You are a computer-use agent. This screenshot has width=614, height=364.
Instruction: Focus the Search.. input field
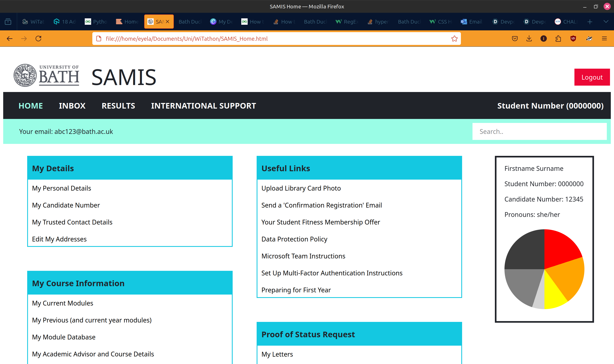(539, 132)
